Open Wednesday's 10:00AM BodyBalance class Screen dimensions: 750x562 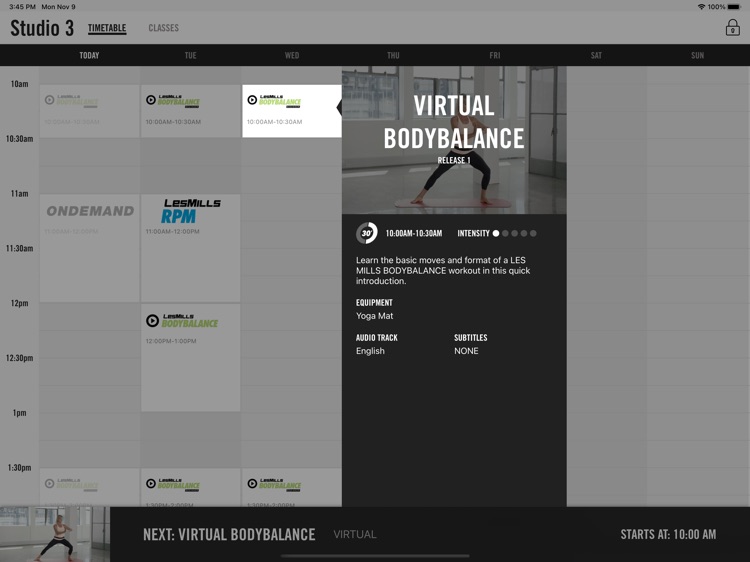292,111
